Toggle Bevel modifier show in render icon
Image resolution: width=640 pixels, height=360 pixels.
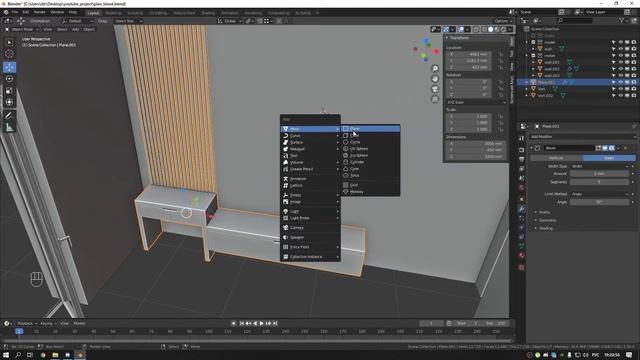click(x=611, y=148)
